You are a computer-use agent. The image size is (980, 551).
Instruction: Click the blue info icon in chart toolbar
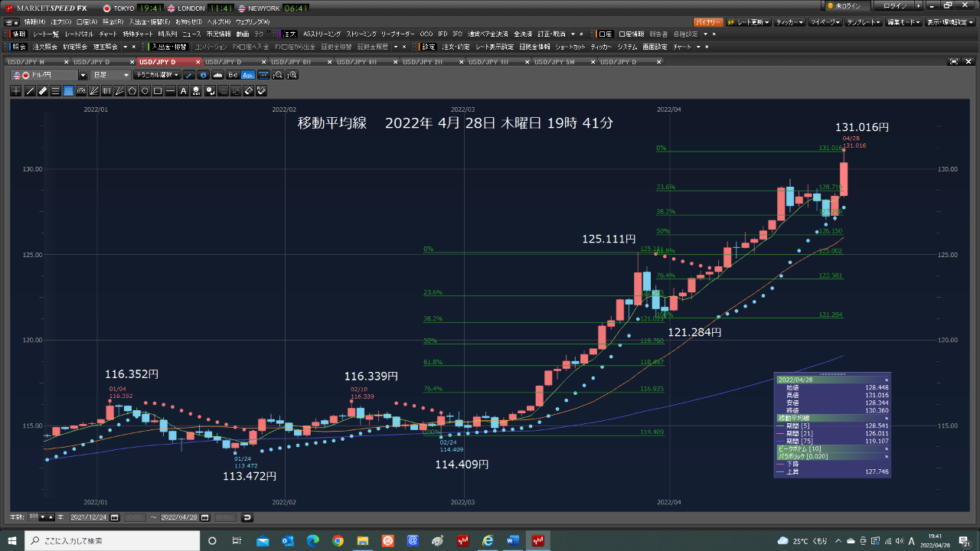[203, 75]
